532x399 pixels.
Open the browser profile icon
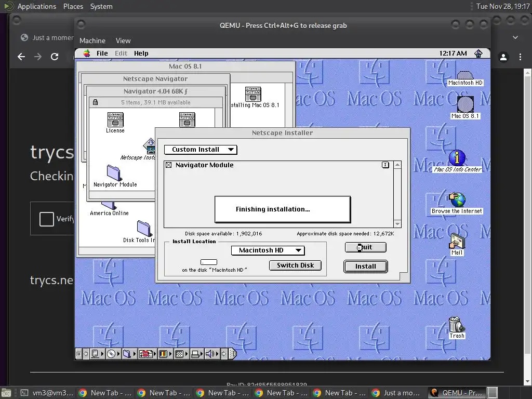point(503,57)
